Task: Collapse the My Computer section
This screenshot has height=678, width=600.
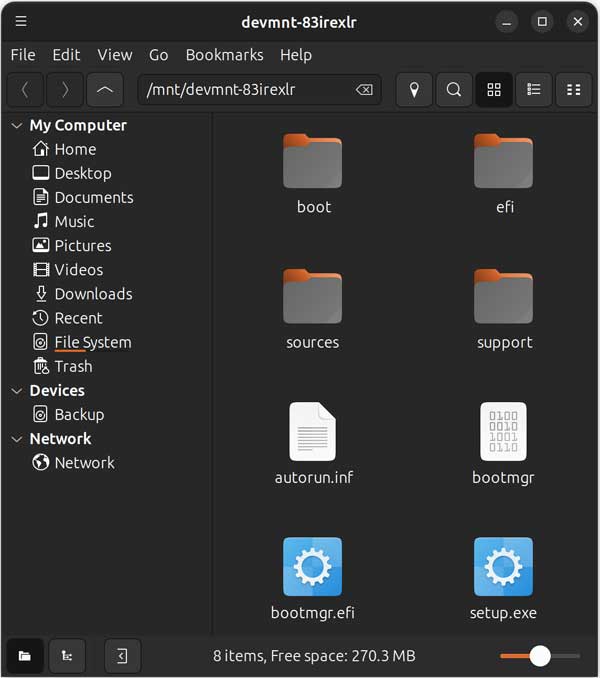Action: 17,126
